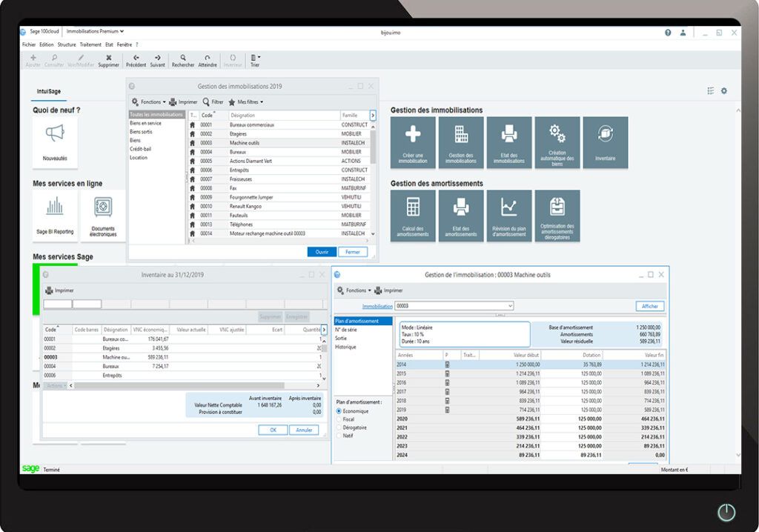Open Révision du plan d'amortissement tile
The image size is (759, 532).
[509, 215]
